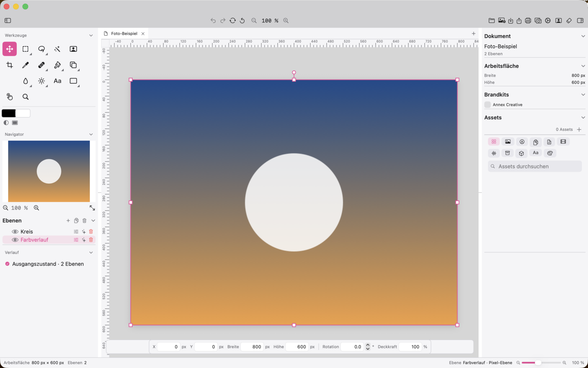Click the black foreground color swatch
Viewport: 588px width, 368px height.
9,113
